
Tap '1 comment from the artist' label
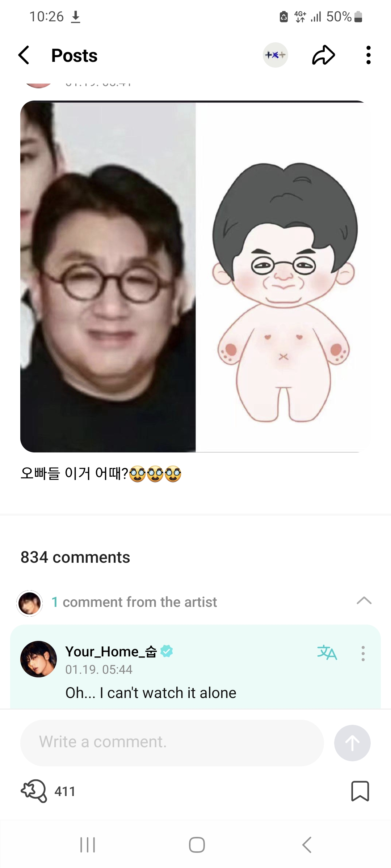coord(134,602)
